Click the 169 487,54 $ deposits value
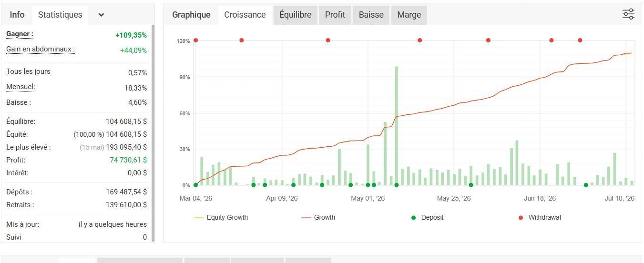 (x=126, y=192)
